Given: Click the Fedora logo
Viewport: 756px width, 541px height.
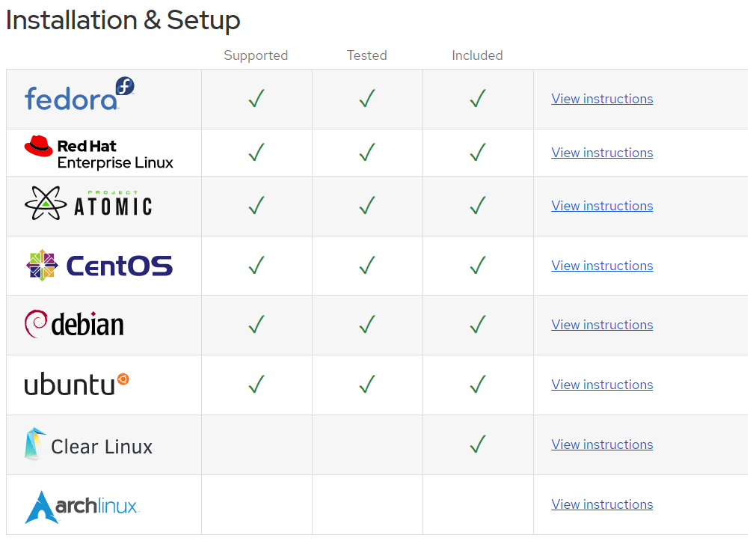Looking at the screenshot, I should tap(79, 94).
